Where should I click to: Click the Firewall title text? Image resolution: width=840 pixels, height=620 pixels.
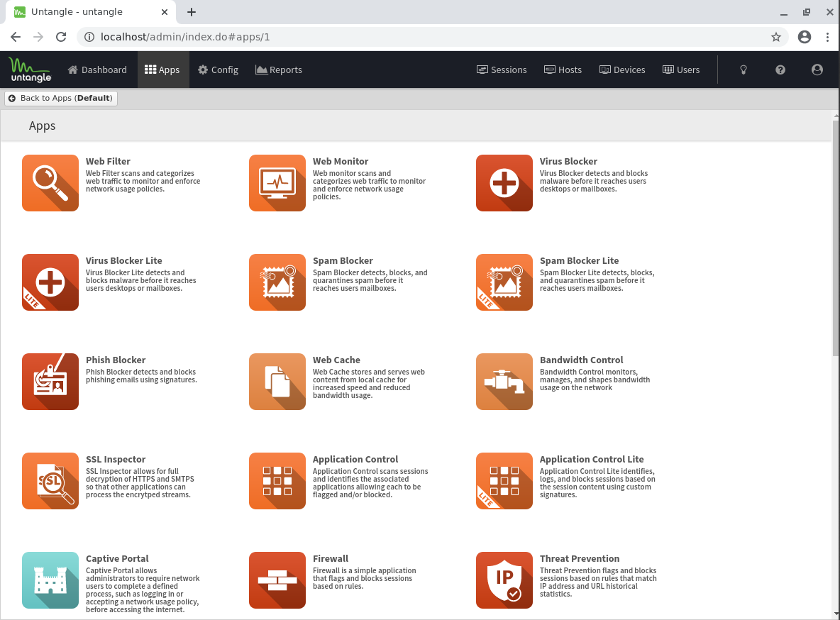coord(331,558)
